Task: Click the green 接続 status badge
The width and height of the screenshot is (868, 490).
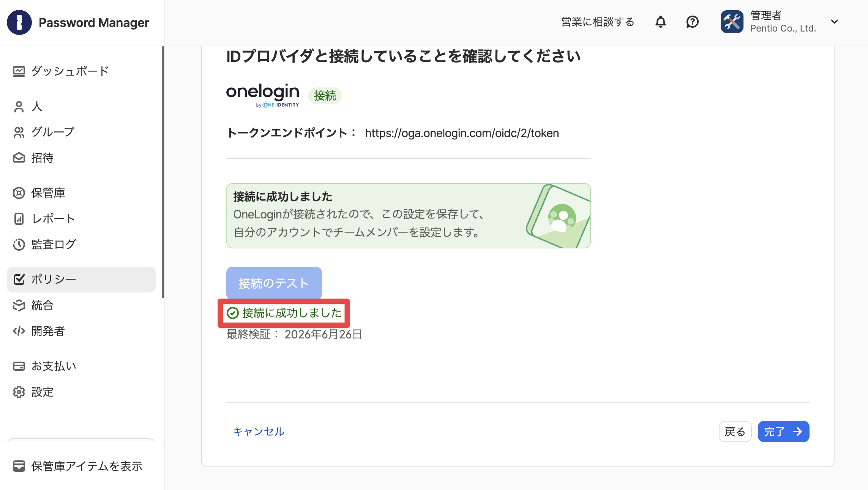Action: click(x=325, y=96)
